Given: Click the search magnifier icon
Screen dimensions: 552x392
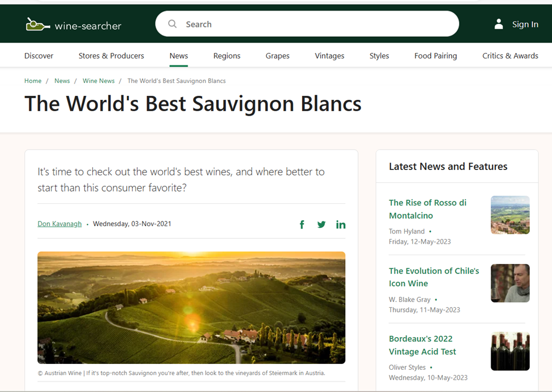Looking at the screenshot, I should pyautogui.click(x=172, y=24).
